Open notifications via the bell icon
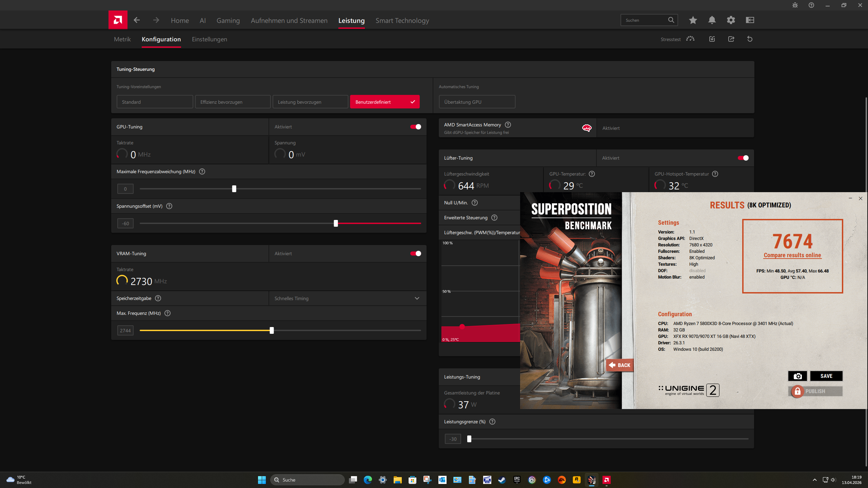 pyautogui.click(x=712, y=20)
